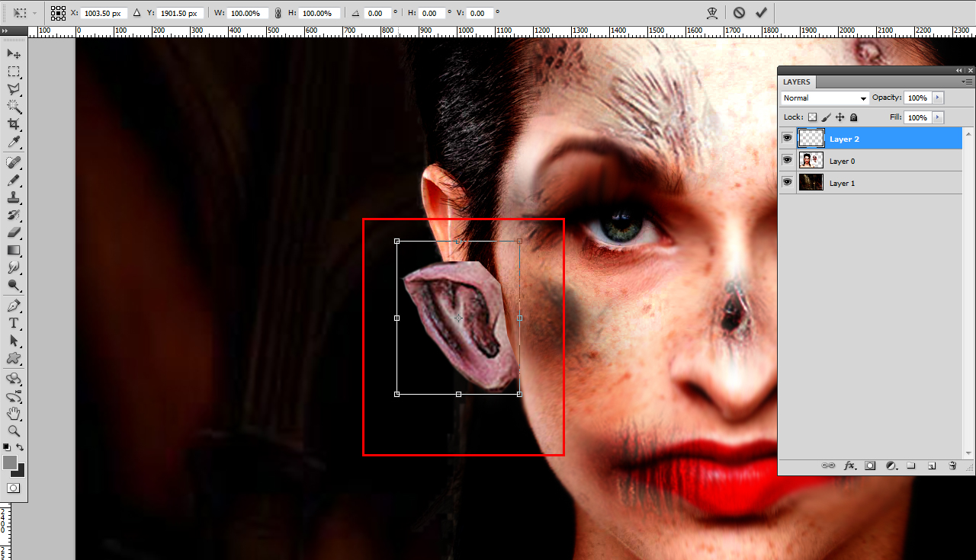
Task: Click the rotation angle field
Action: 377,13
